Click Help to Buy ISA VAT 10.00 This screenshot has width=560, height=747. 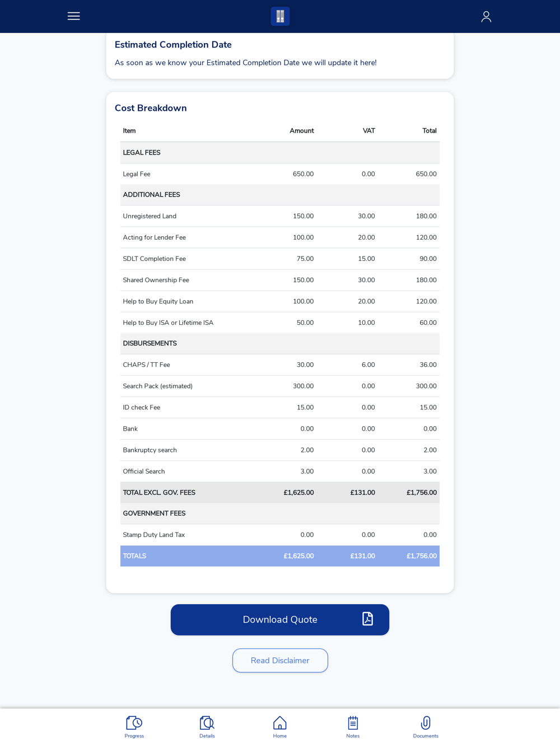[367, 323]
